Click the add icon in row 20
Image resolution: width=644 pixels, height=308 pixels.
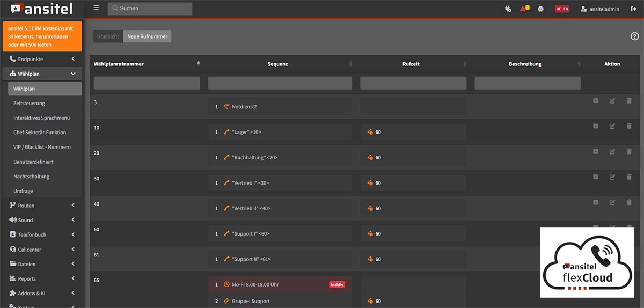click(x=596, y=152)
